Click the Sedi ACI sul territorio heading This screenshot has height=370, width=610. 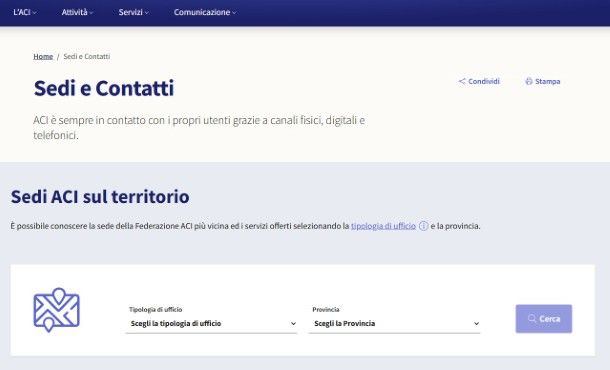click(x=100, y=196)
